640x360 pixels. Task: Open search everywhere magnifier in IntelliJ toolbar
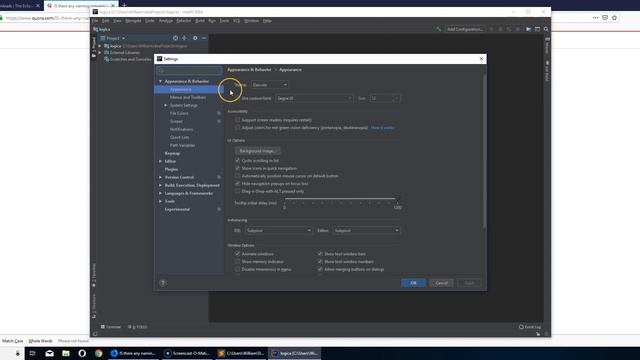[x=546, y=29]
